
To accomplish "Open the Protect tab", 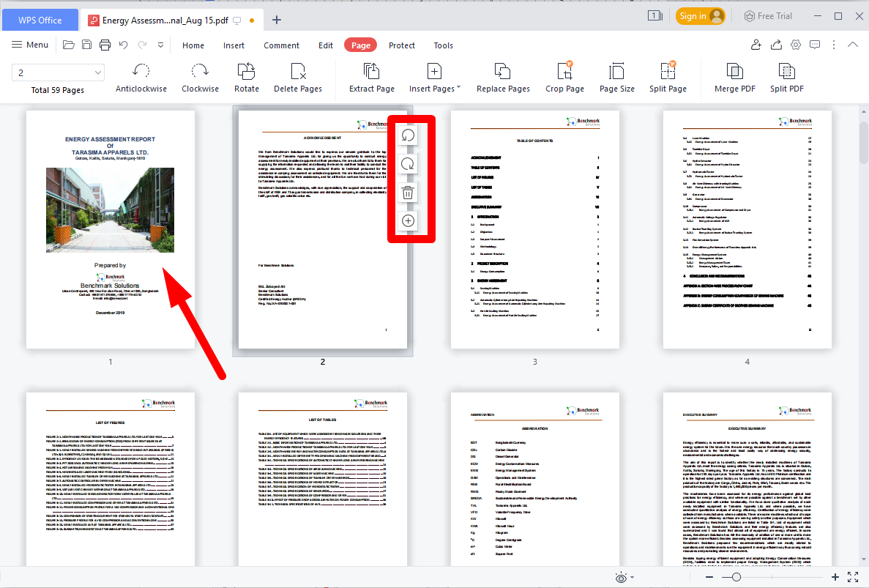I will click(402, 45).
